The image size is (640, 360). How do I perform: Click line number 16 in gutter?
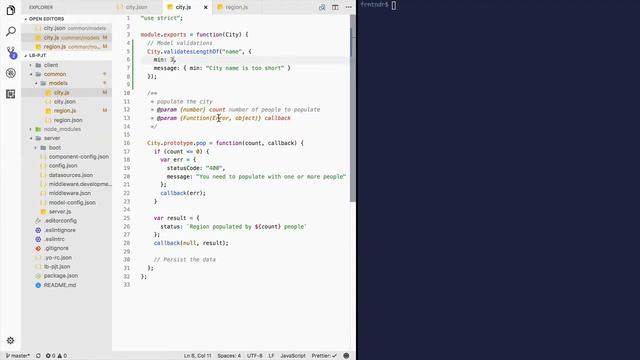click(127, 143)
